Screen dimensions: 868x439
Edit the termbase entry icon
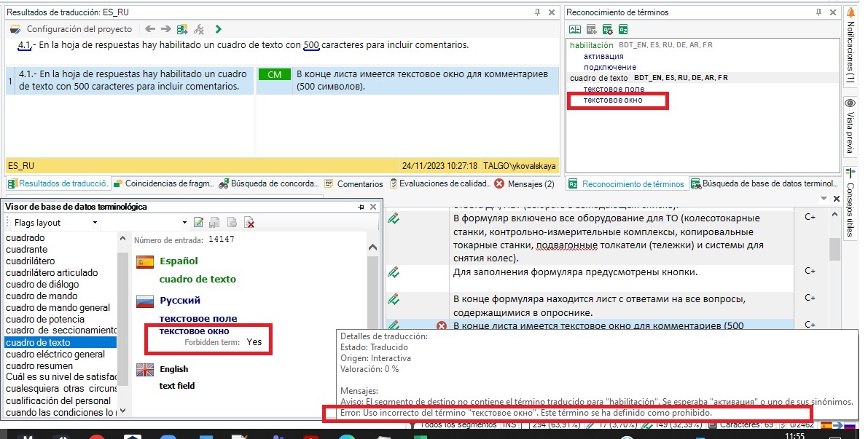(x=199, y=223)
